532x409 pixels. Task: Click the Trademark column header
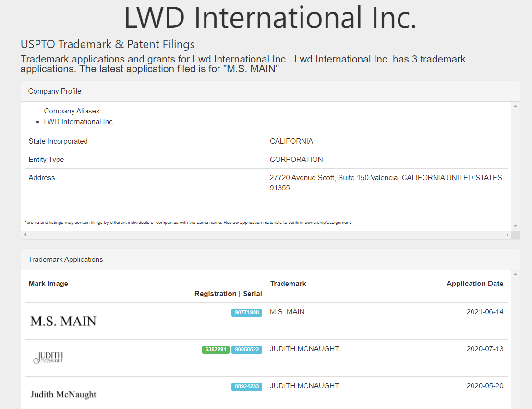288,284
